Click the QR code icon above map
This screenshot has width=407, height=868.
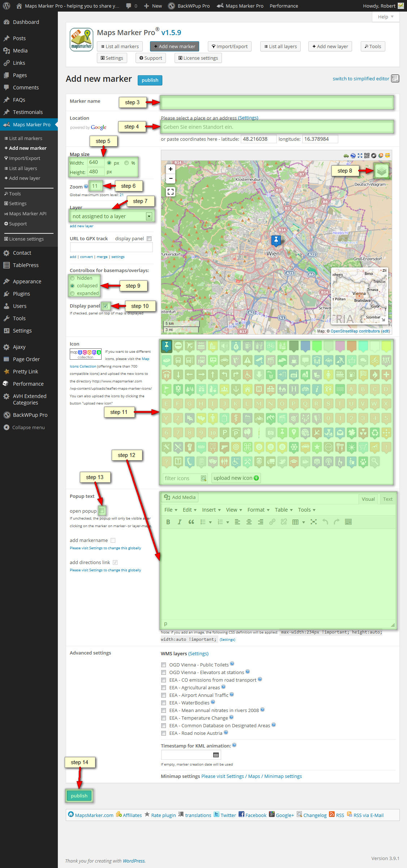(x=367, y=156)
